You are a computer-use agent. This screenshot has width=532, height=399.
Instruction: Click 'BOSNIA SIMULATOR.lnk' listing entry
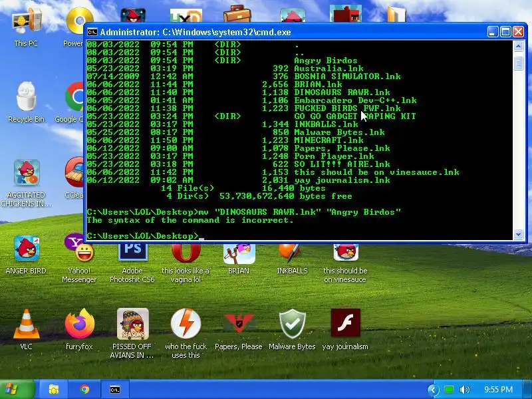coord(347,76)
